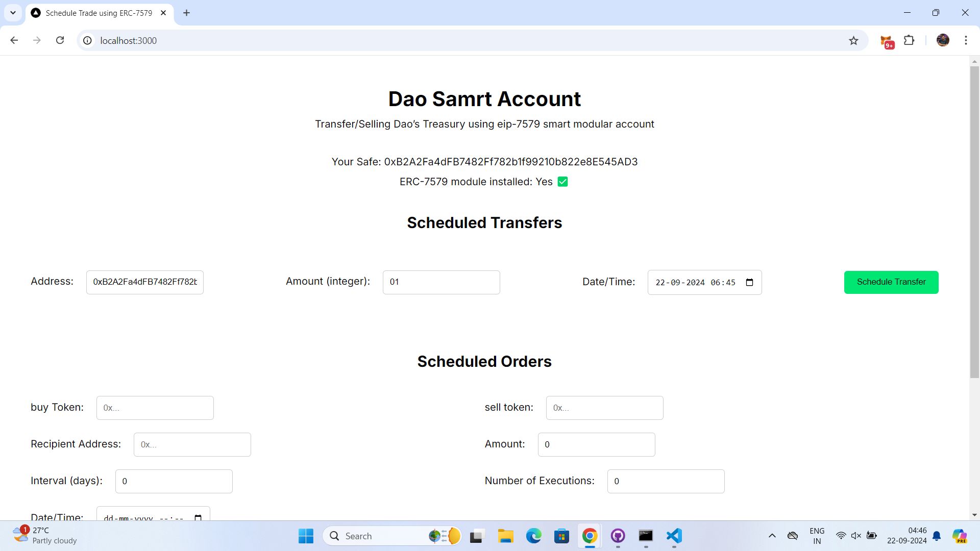
Task: Click the browser forward navigation arrow
Action: tap(37, 40)
